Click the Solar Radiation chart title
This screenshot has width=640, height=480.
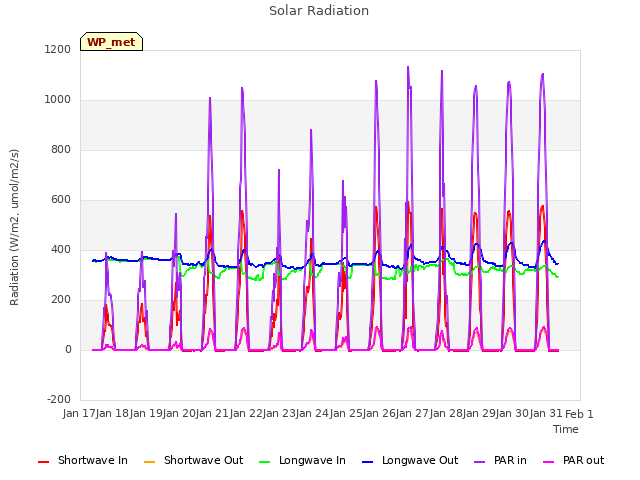[319, 11]
